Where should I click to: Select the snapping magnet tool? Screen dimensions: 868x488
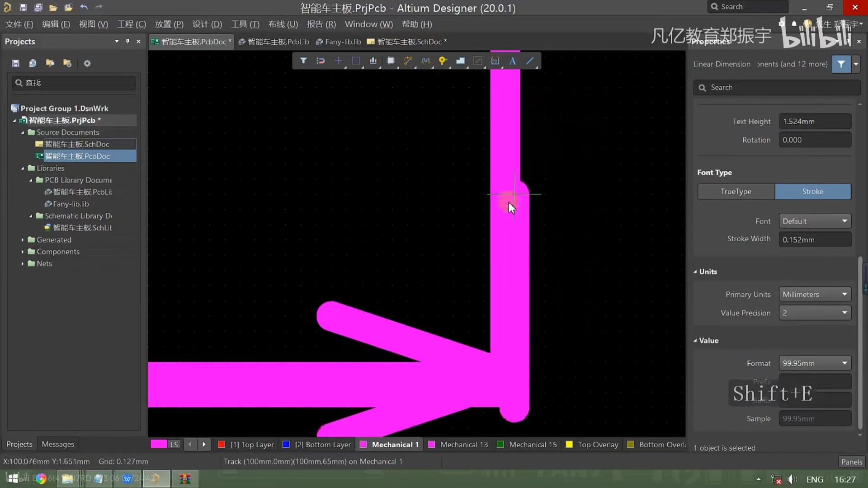click(x=321, y=61)
